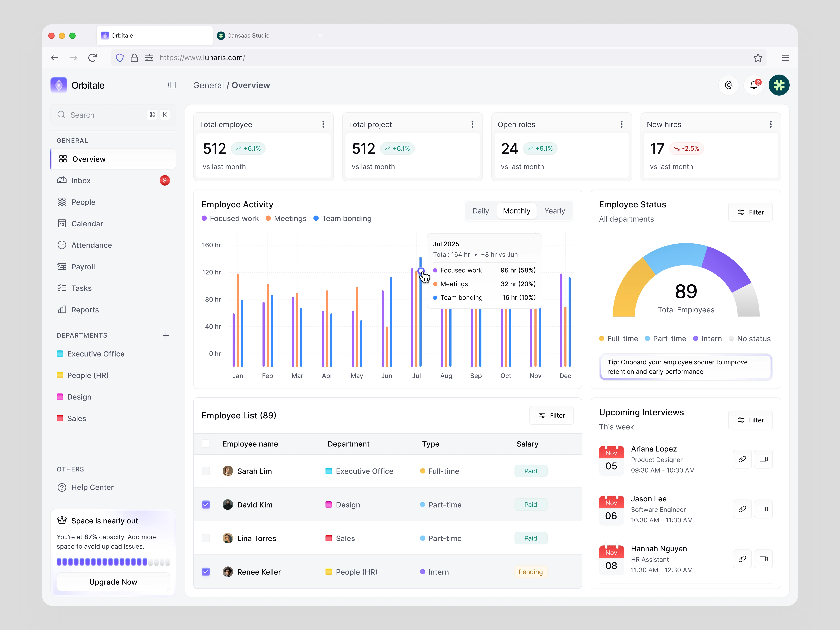840x630 pixels.
Task: Copy interview link for Jason Lee
Action: (x=742, y=509)
